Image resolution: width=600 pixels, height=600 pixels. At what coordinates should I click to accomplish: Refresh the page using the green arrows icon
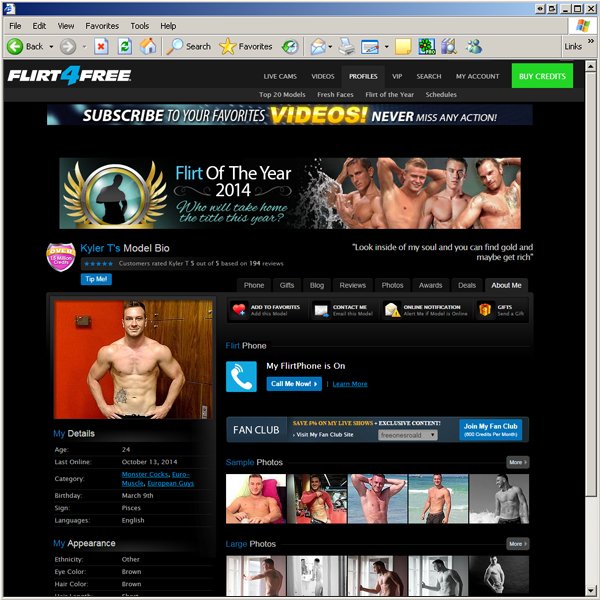click(125, 47)
